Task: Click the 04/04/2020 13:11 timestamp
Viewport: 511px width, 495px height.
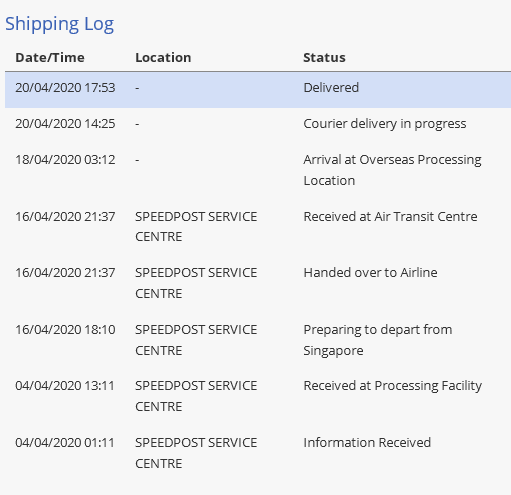Action: (x=65, y=386)
